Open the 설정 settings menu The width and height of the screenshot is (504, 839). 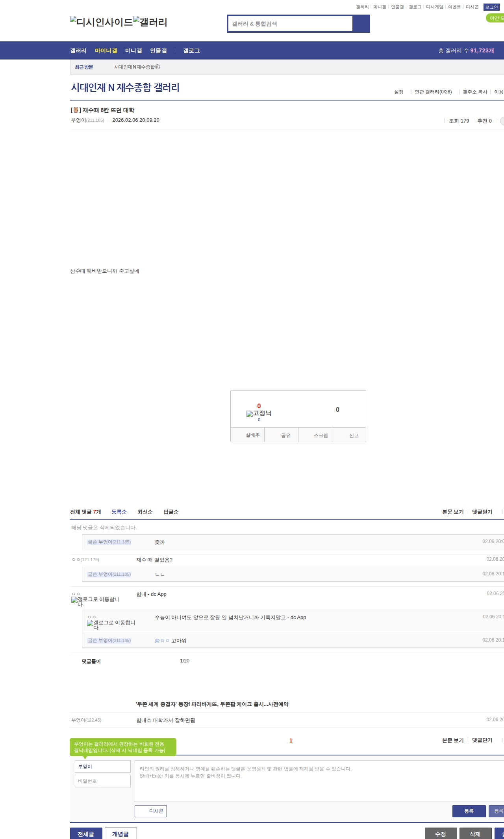pyautogui.click(x=398, y=92)
